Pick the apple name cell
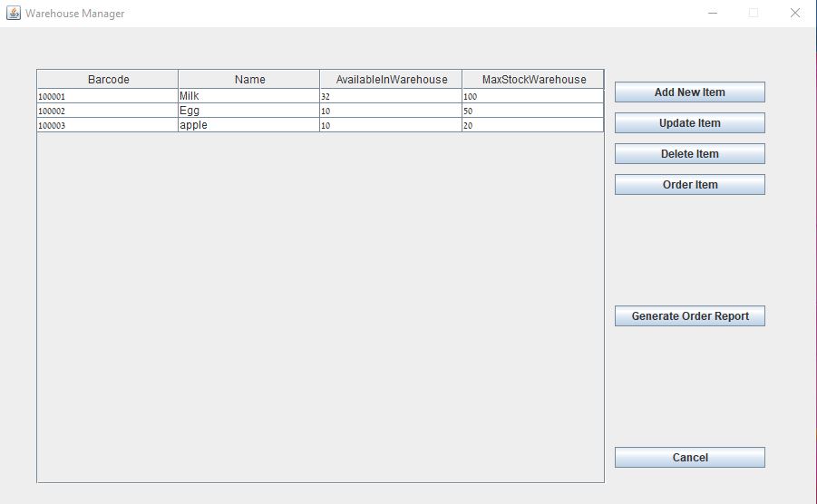817x504 pixels. [x=249, y=125]
